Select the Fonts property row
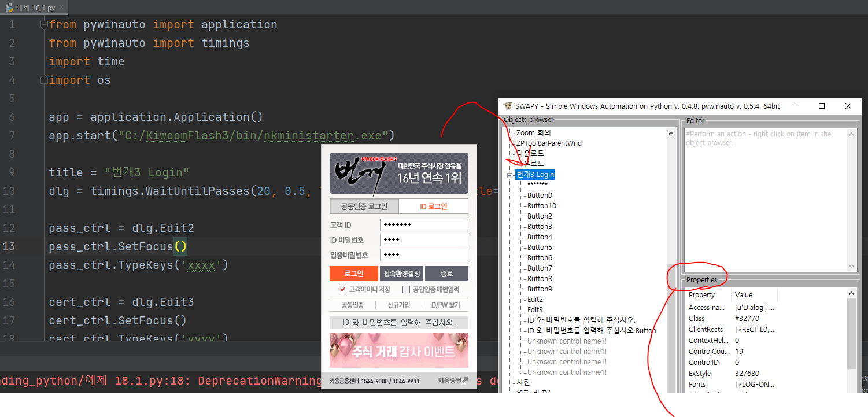 (766, 385)
